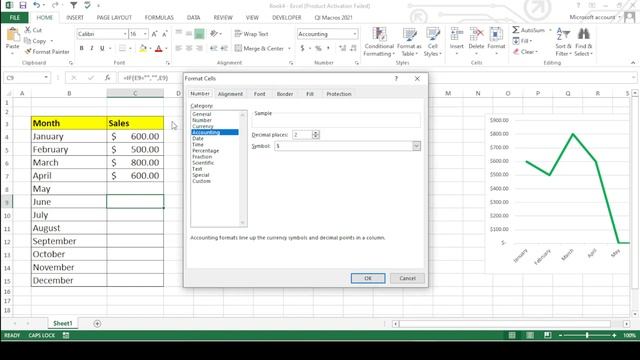Image resolution: width=640 pixels, height=360 pixels.
Task: Switch to the Protection tab in dialog
Action: 338,94
